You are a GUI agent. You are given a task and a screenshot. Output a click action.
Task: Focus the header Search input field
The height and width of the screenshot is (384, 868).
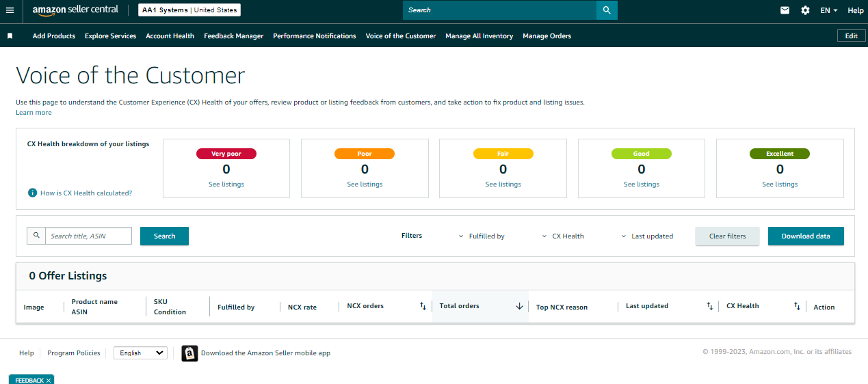point(499,10)
